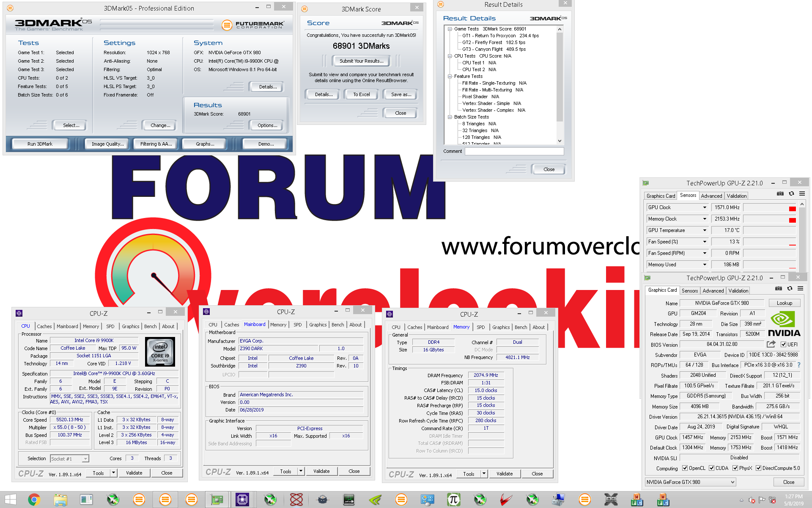Open Bench tab in Mainboard CPU-Z window
The image size is (812, 508).
pyautogui.click(x=337, y=325)
